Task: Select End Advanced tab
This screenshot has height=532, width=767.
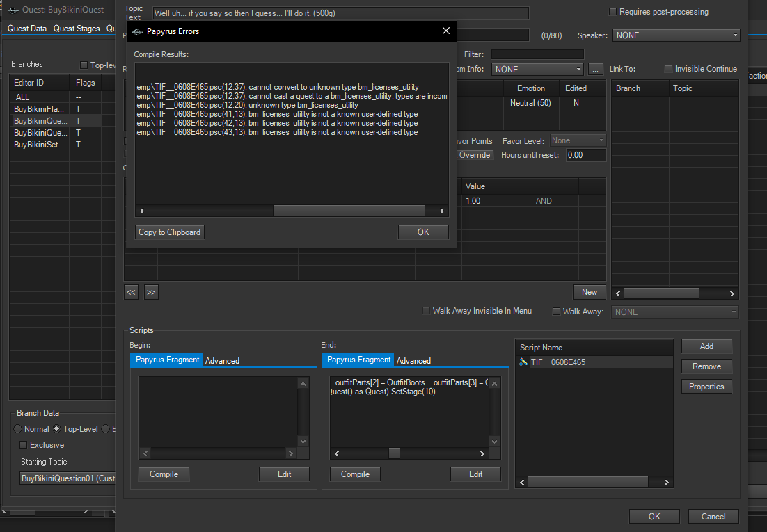Action: click(413, 361)
